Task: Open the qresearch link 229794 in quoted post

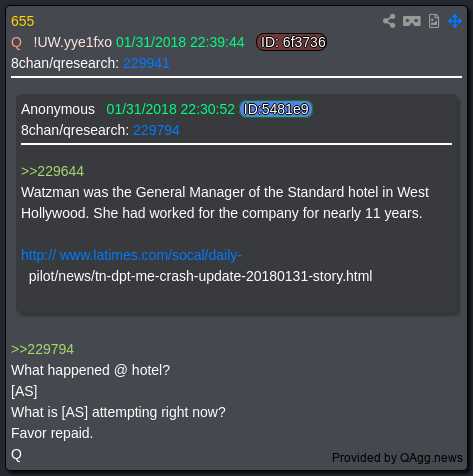Action: (157, 130)
